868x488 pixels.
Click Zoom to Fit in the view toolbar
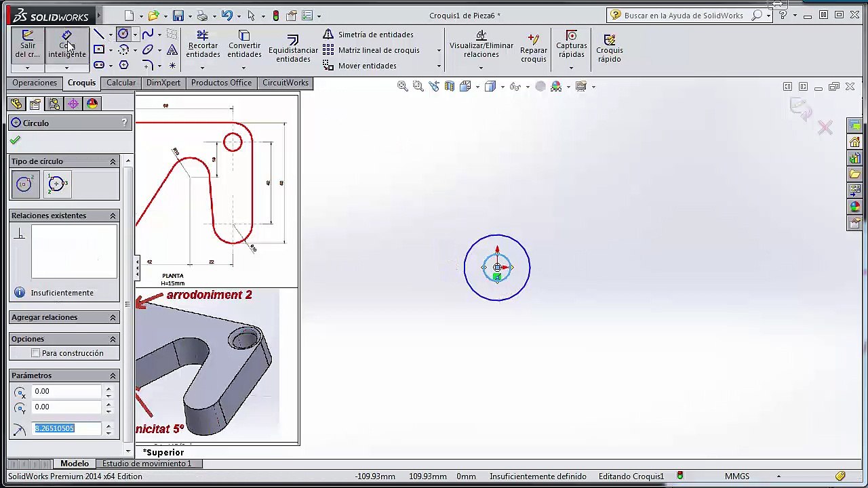point(402,86)
